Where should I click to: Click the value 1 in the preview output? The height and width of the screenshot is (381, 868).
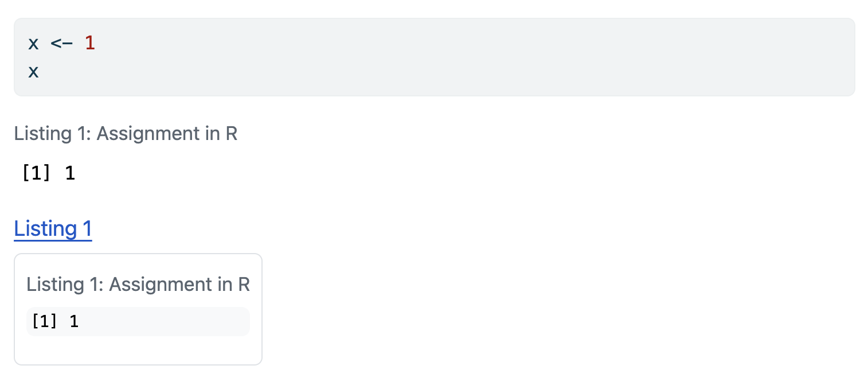click(x=74, y=321)
